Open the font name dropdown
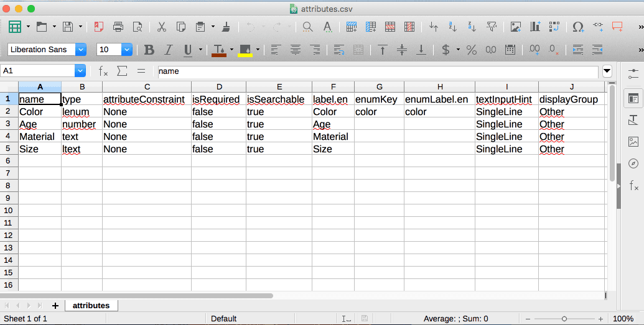The height and width of the screenshot is (325, 644). (x=81, y=50)
